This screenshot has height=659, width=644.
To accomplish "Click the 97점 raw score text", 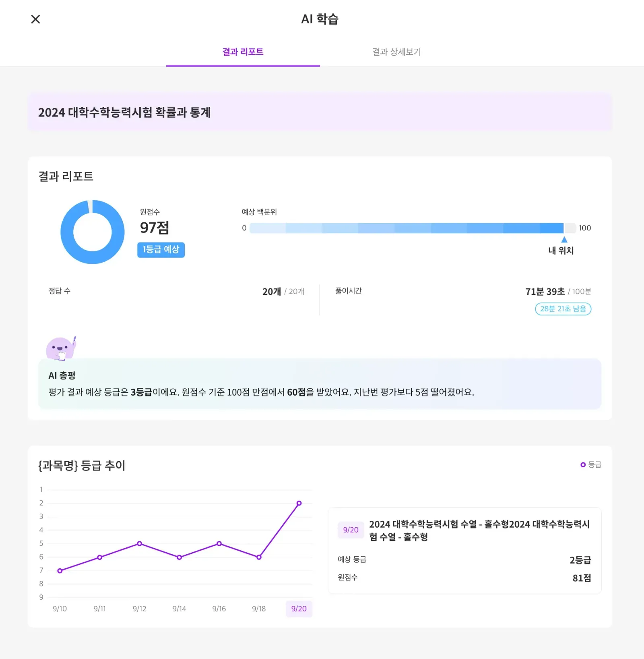I will [x=155, y=228].
